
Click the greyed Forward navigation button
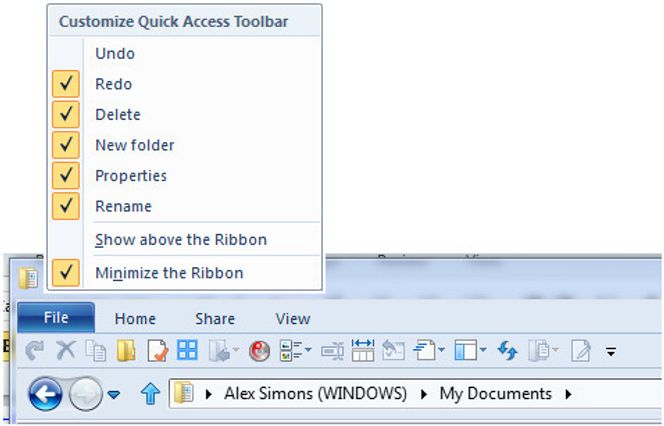[x=86, y=394]
